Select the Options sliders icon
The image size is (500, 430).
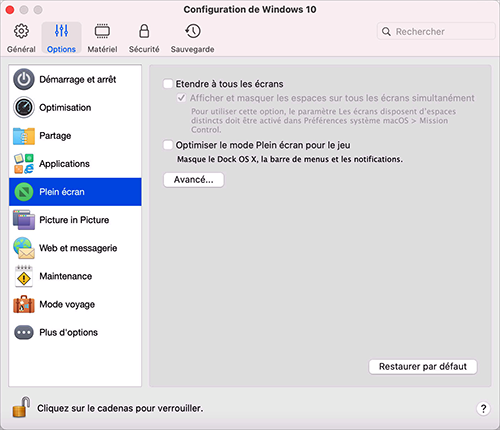(x=61, y=31)
